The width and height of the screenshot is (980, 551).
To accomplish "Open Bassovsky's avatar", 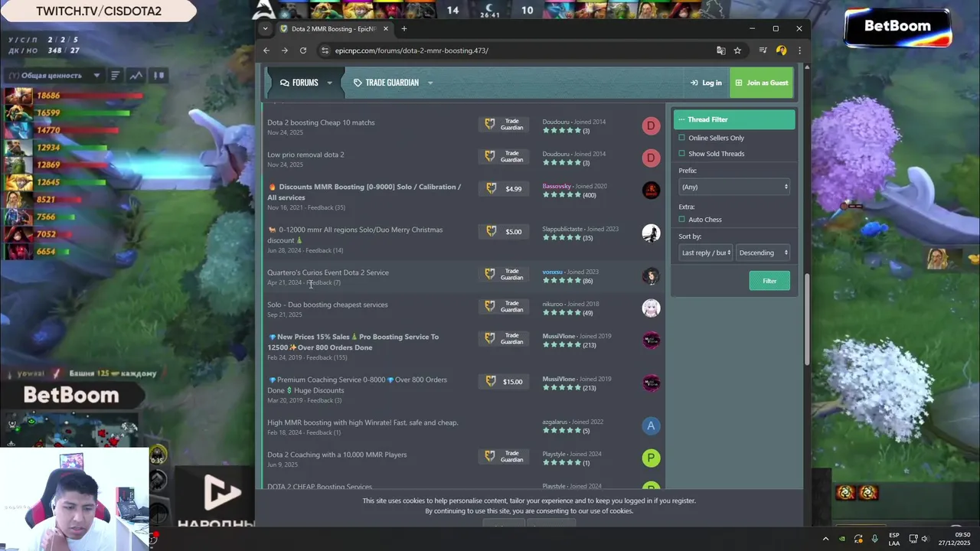I will (651, 190).
